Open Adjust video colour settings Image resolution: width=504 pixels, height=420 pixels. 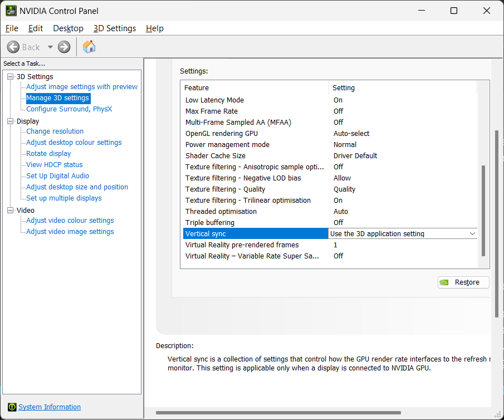[70, 221]
